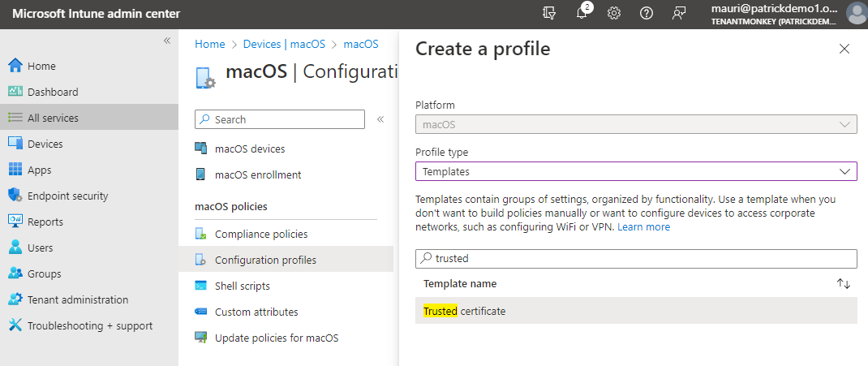Collapse the left navigation sidebar
This screenshot has width=868, height=366.
[x=167, y=41]
